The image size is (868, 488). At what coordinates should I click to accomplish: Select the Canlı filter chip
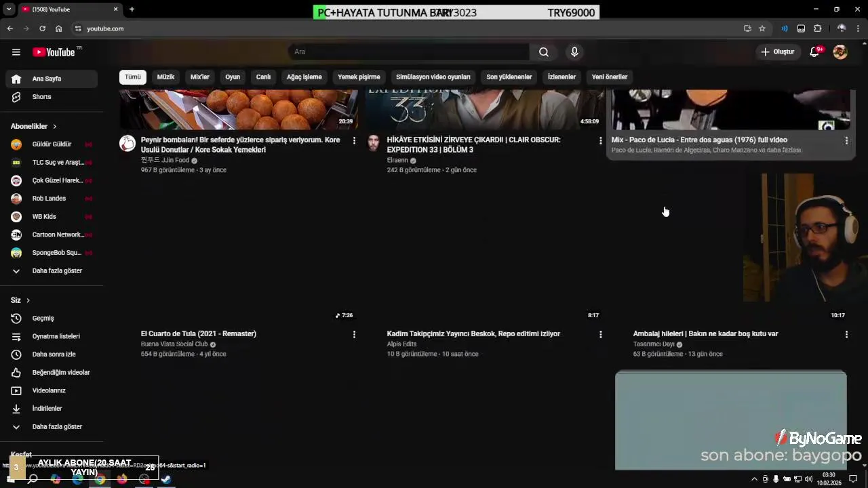tap(263, 77)
